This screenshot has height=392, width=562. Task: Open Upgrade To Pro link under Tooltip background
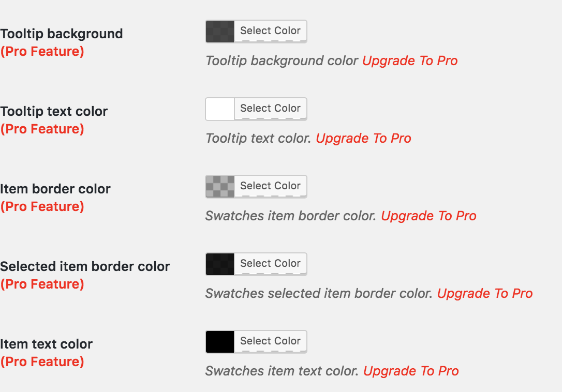pos(410,61)
